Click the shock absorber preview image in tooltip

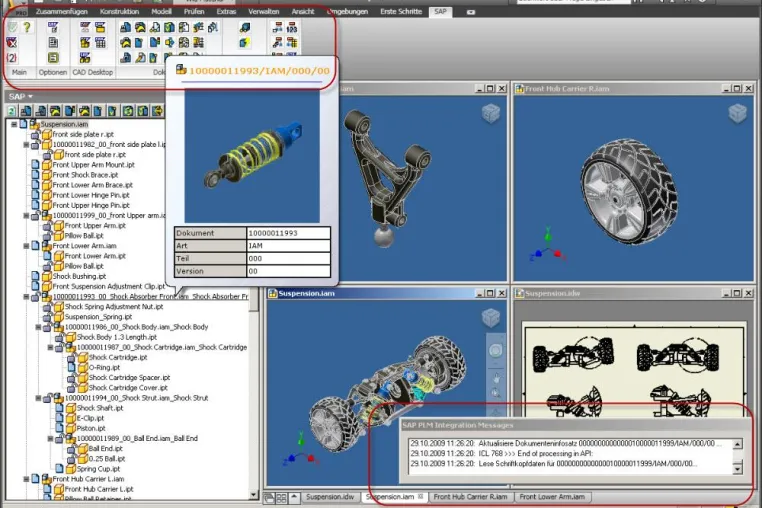point(252,157)
